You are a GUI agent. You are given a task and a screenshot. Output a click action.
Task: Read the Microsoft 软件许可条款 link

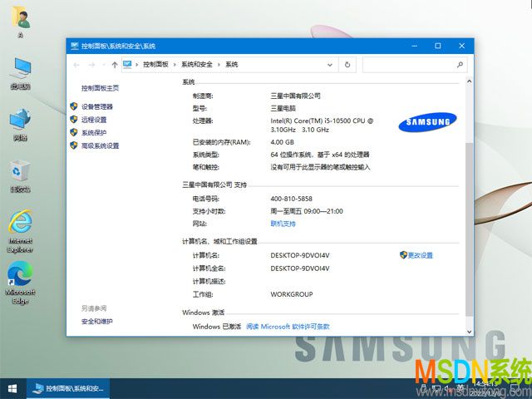pyautogui.click(x=288, y=327)
